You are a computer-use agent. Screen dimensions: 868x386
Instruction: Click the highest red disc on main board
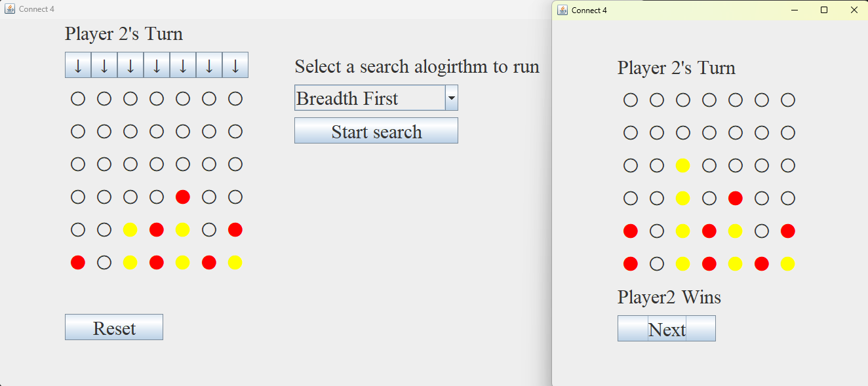click(x=183, y=197)
